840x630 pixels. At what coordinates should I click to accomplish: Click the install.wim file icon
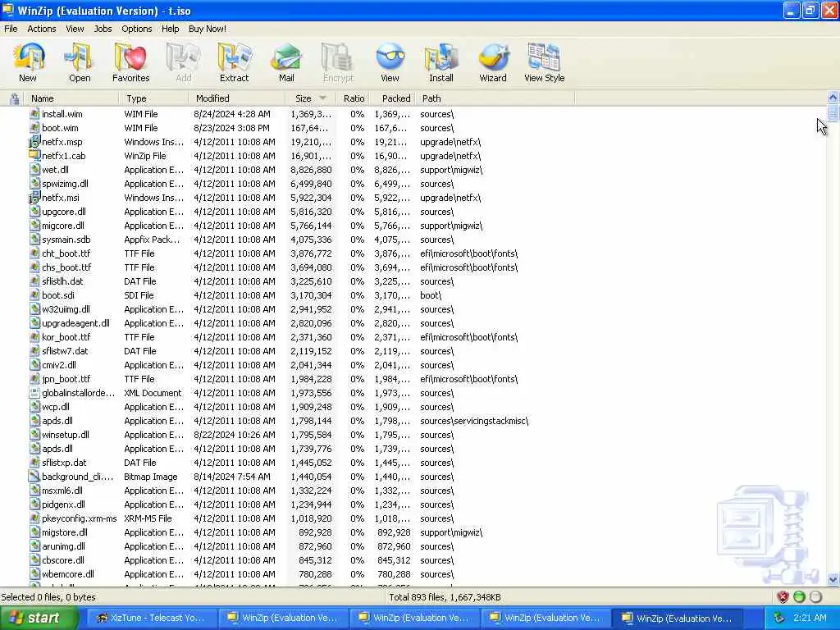coord(34,113)
